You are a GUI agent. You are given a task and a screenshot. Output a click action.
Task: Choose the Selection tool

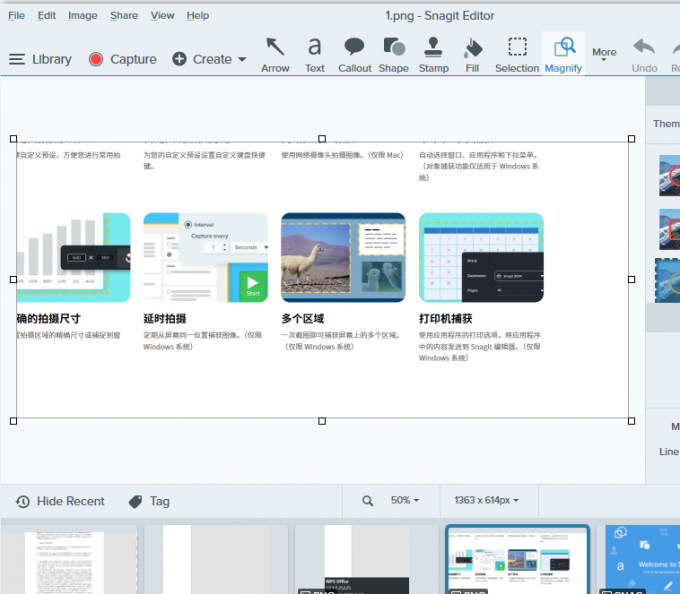point(517,55)
